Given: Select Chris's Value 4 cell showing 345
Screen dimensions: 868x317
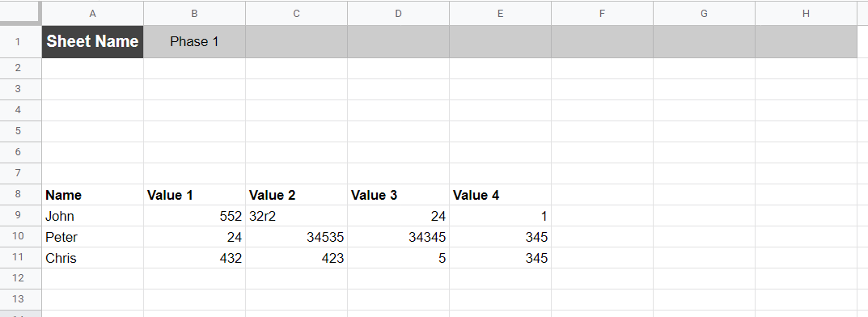Looking at the screenshot, I should click(x=500, y=258).
